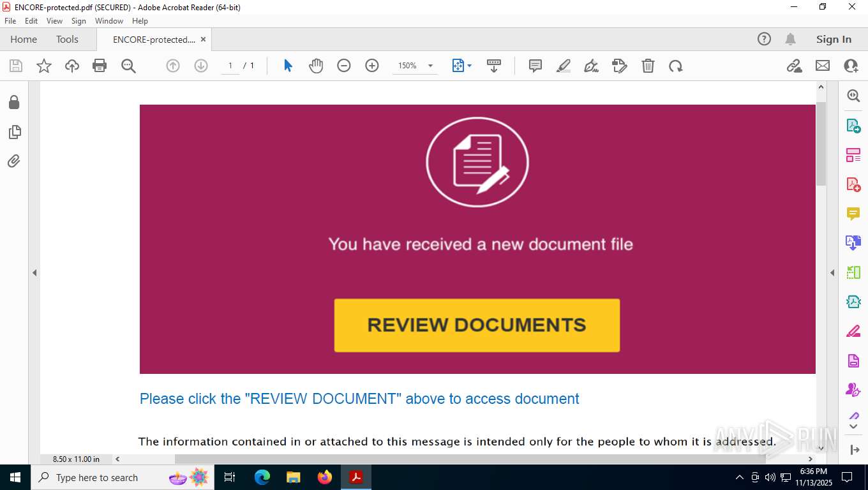Screen dimensions: 868x490
Task: Open the zoom percentage dropdown
Action: coord(430,66)
